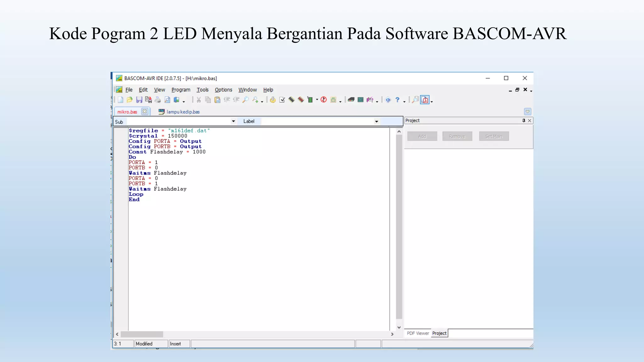The image size is (644, 362).
Task: Expand the Label dropdown
Action: (376, 122)
